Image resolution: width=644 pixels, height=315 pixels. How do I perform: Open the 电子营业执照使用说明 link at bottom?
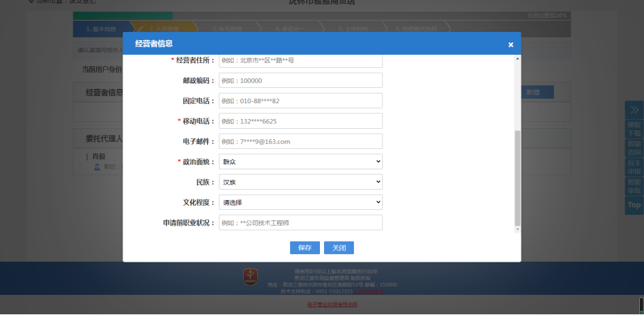tap(332, 305)
